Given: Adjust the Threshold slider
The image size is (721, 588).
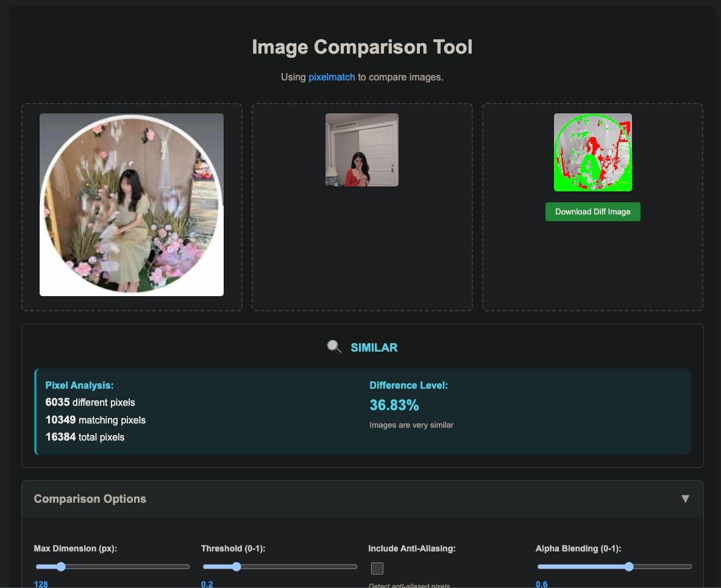Looking at the screenshot, I should (280, 567).
